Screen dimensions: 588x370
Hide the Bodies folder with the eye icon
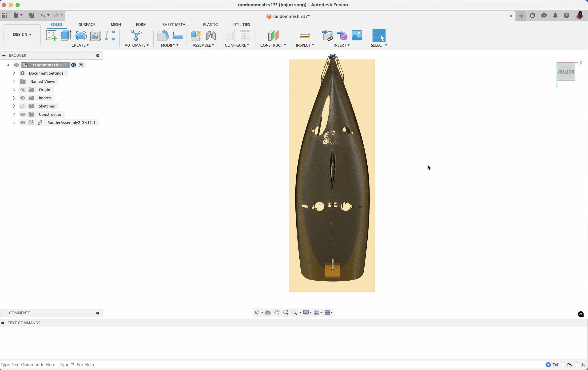tap(23, 98)
